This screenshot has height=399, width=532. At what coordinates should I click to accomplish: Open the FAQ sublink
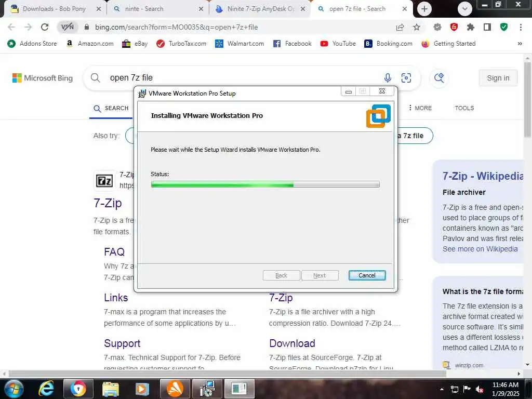coord(114,252)
